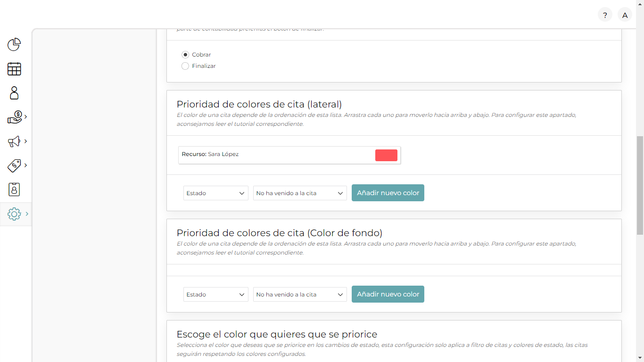Image resolution: width=644 pixels, height=362 pixels.
Task: Open the calendar grid sidebar icon
Action: click(14, 69)
